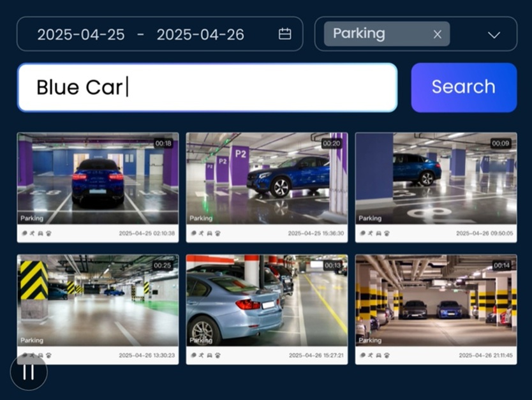Viewport: 532px width, 400px height.
Task: Click the paw icon under the 21:11:45 clip
Action: pos(387,355)
